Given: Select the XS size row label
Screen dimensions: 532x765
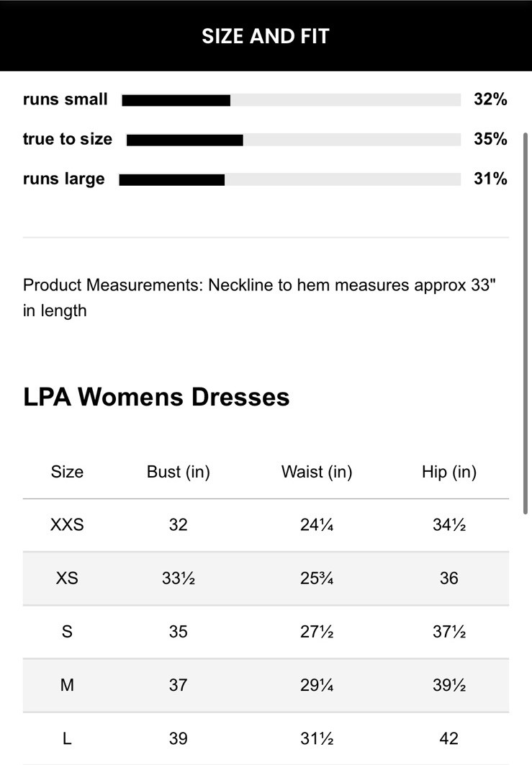Looking at the screenshot, I should click(x=67, y=578).
